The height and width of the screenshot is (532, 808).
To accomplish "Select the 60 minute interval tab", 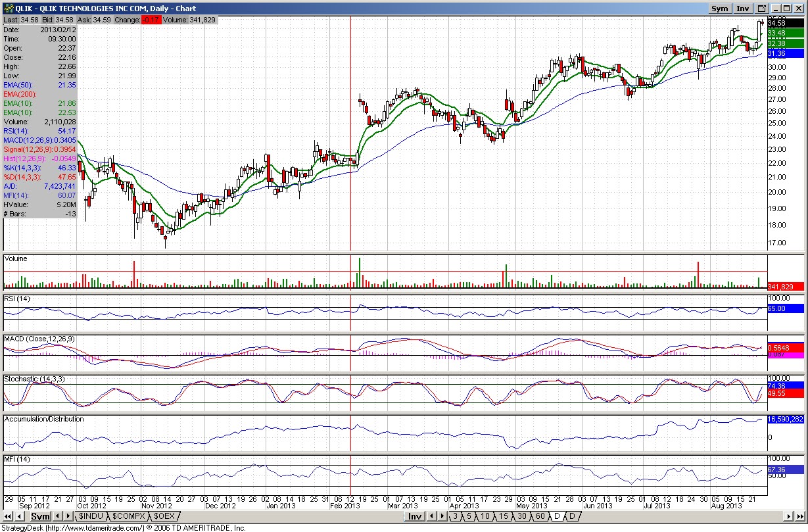I will tap(540, 516).
